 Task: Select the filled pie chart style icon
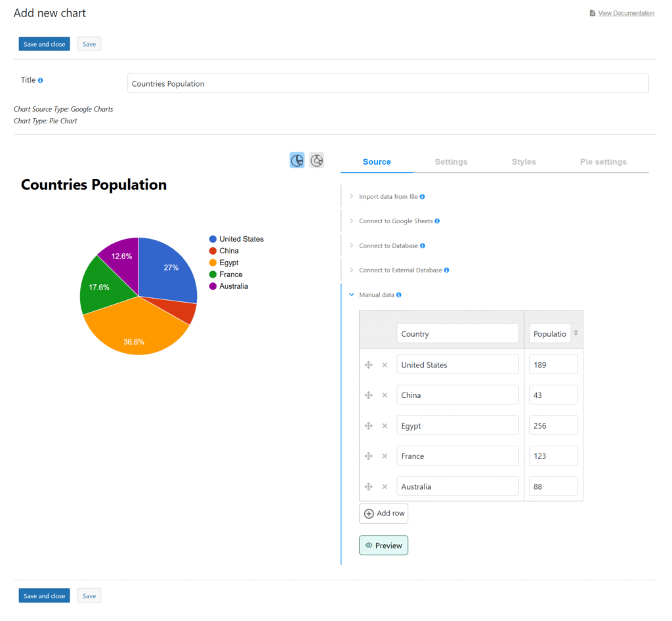pyautogui.click(x=297, y=160)
